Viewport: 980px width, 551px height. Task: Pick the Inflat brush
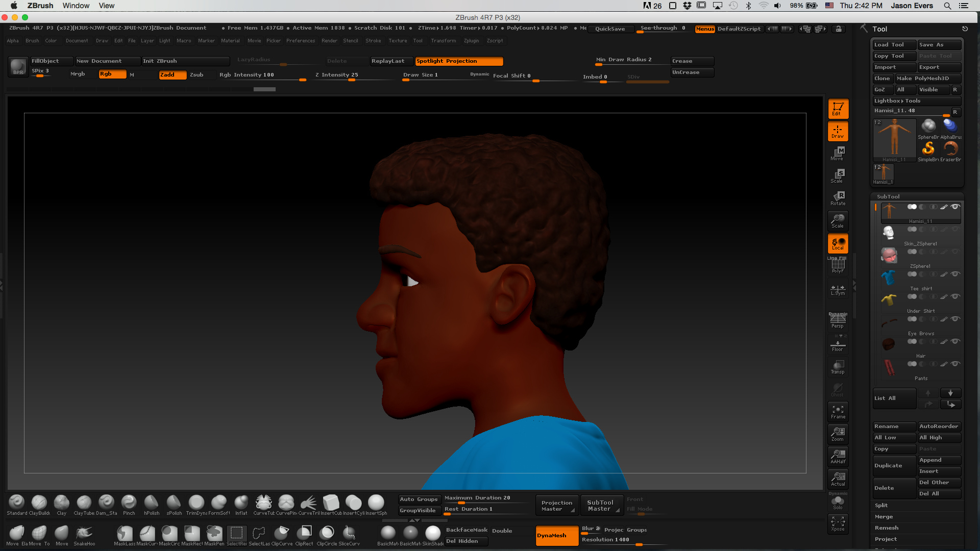[241, 505]
